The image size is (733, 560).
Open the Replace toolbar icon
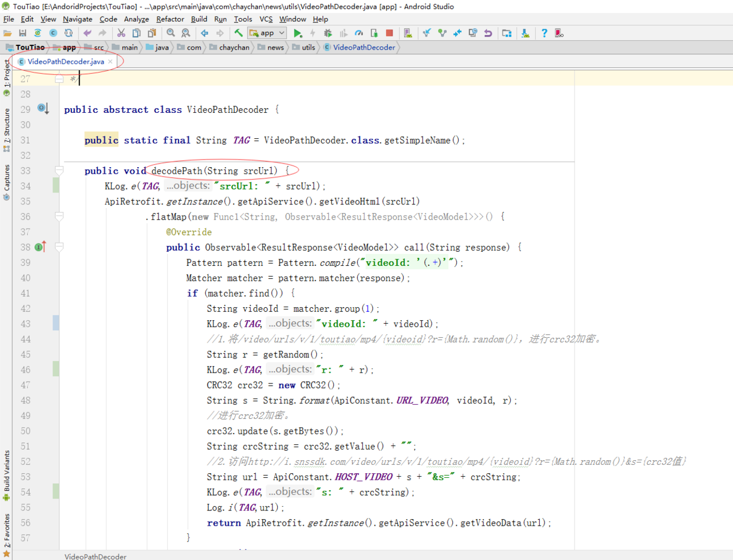tap(186, 33)
